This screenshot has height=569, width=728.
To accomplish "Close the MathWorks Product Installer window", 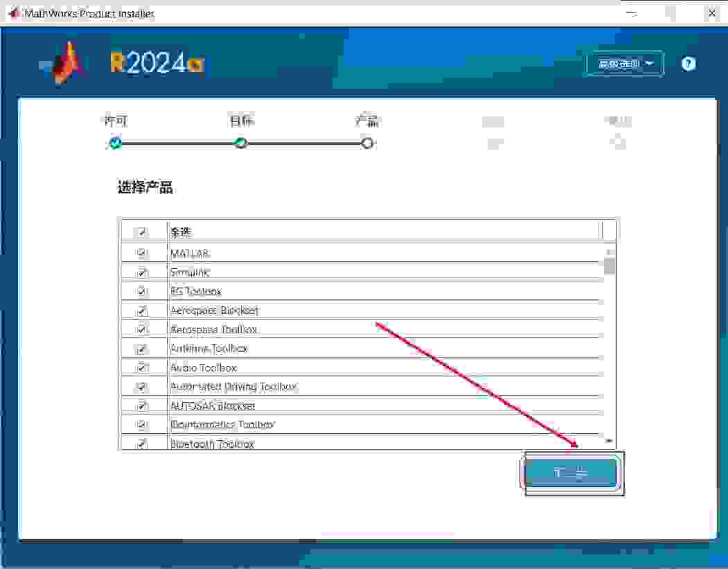I will pos(712,13).
